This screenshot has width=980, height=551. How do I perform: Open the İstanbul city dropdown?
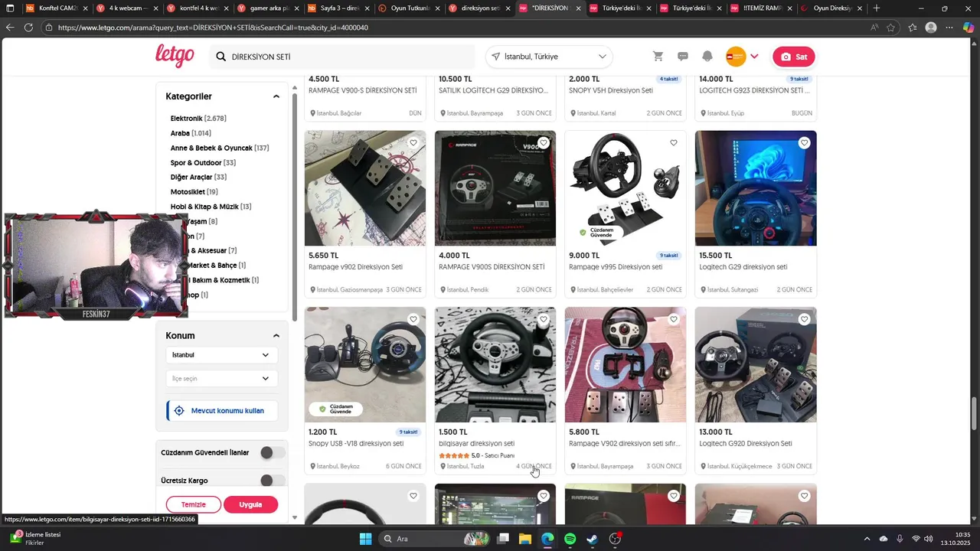(x=222, y=355)
